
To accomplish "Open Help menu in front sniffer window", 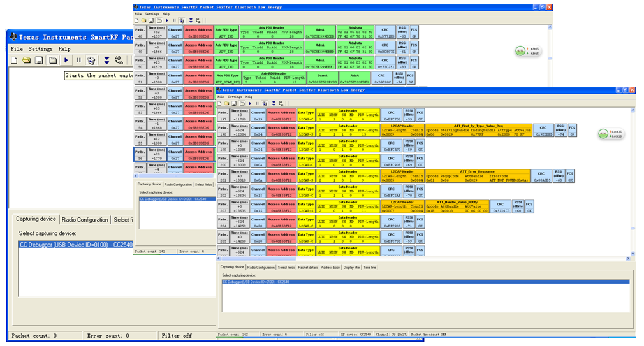I will (x=249, y=97).
